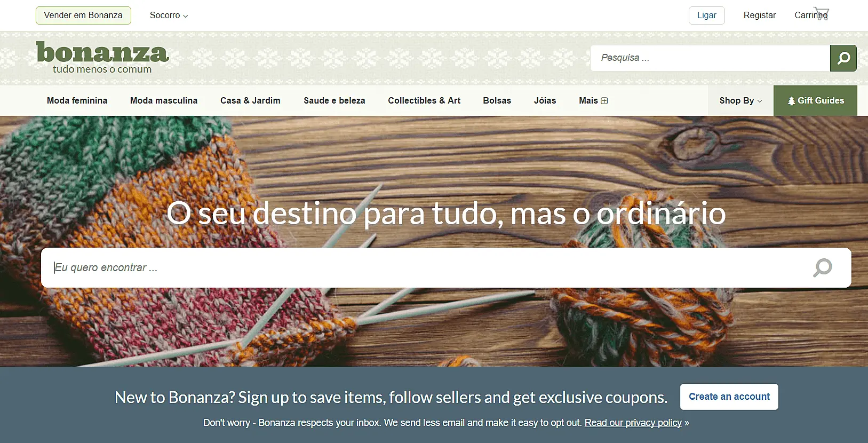Open the Registar link

point(759,15)
